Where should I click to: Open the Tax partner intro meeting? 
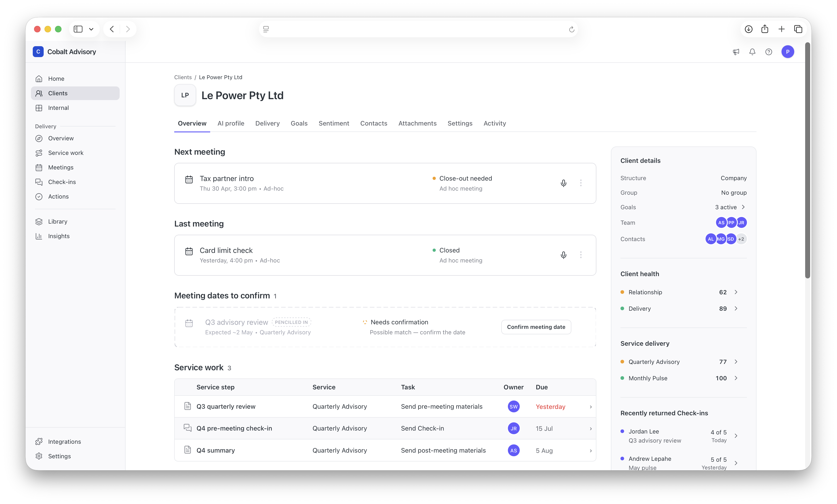385,183
